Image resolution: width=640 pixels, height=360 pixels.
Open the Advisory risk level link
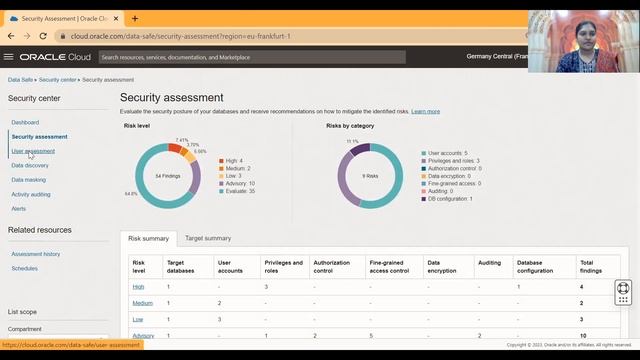(143, 336)
